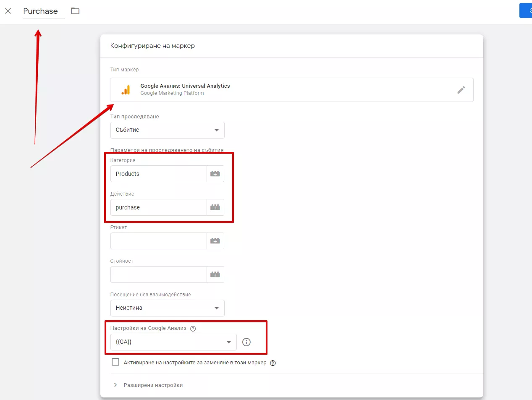Screen dimensions: 532x400
Task: Open help for Настройки на Google Анализ
Action: point(193,329)
